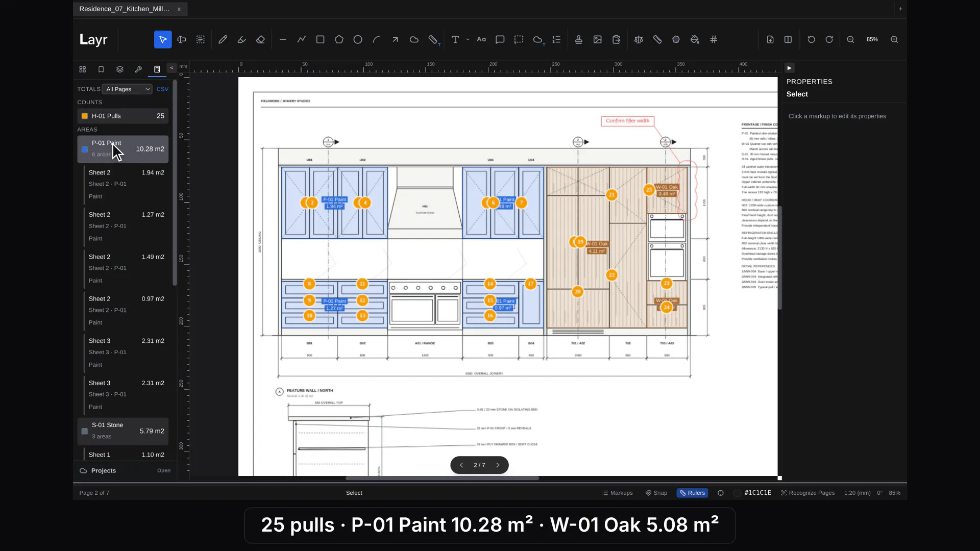
Task: Collapse the left sidebar chevron
Action: (x=171, y=67)
